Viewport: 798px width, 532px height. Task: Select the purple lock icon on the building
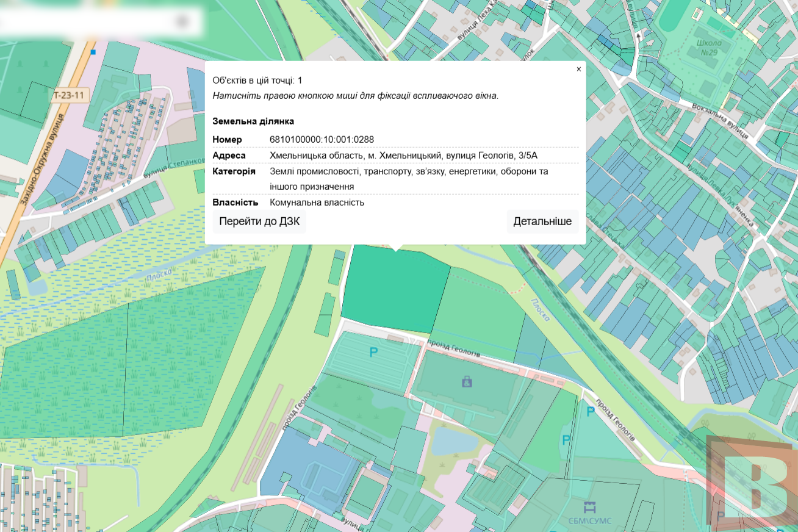(467, 382)
